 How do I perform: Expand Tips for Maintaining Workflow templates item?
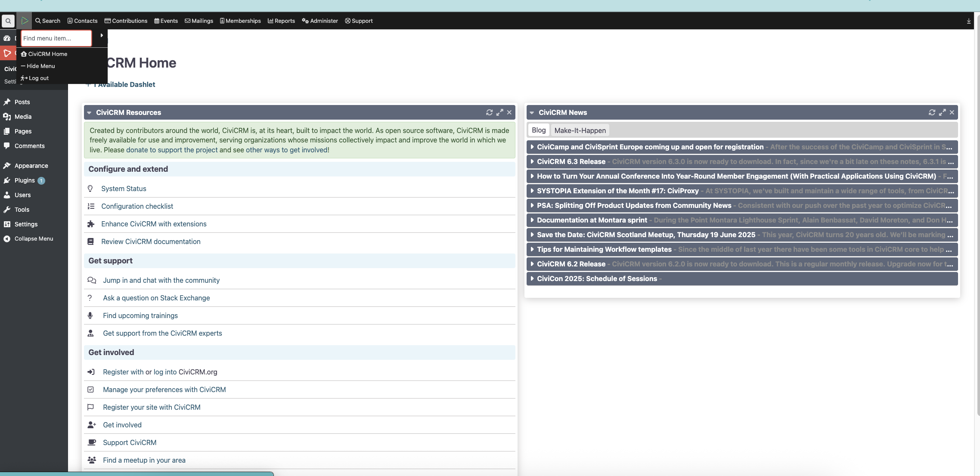click(742, 249)
